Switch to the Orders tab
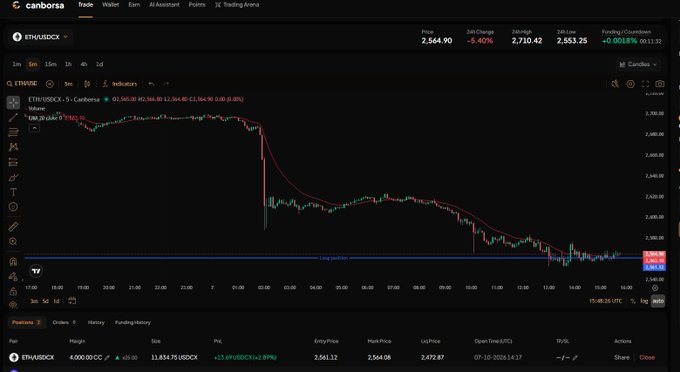The width and height of the screenshot is (680, 372). (64, 323)
